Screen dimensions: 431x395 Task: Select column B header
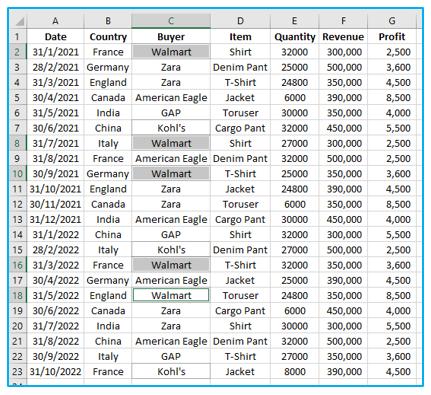(108, 21)
